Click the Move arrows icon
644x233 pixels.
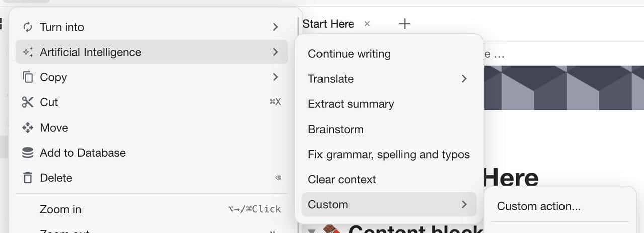tap(28, 128)
